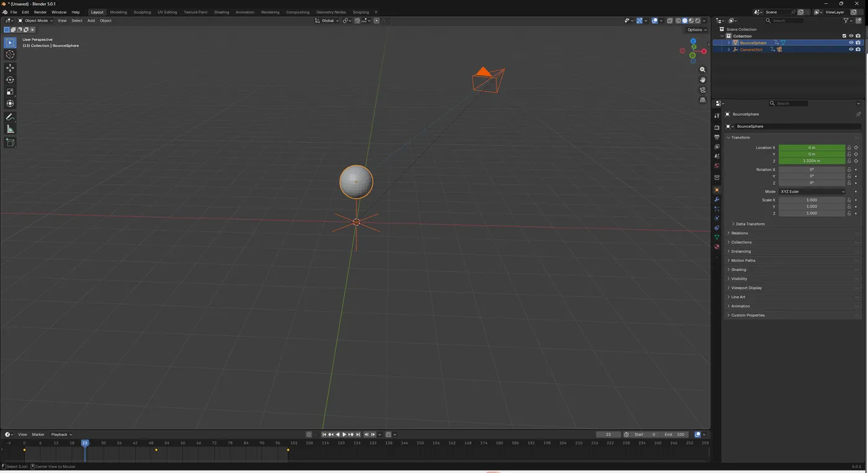Open the Object Mode dropdown
The width and height of the screenshot is (868, 473).
[35, 20]
